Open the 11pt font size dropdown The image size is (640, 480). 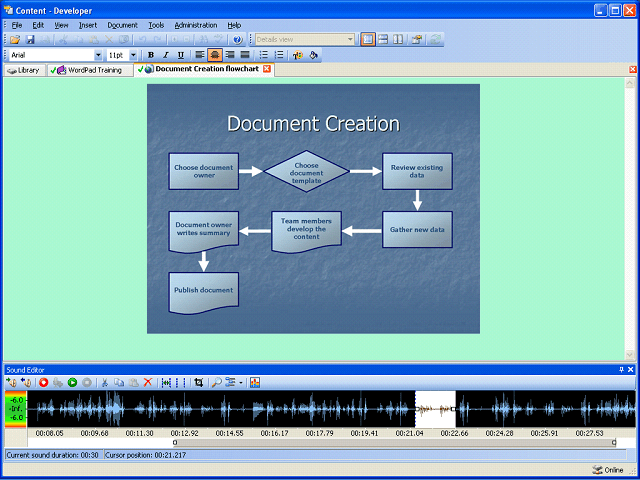point(134,55)
